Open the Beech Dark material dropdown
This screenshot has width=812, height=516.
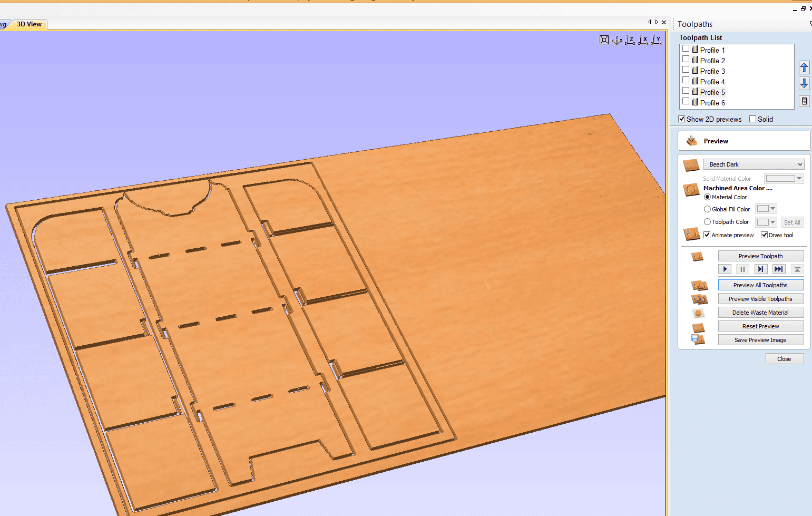754,164
